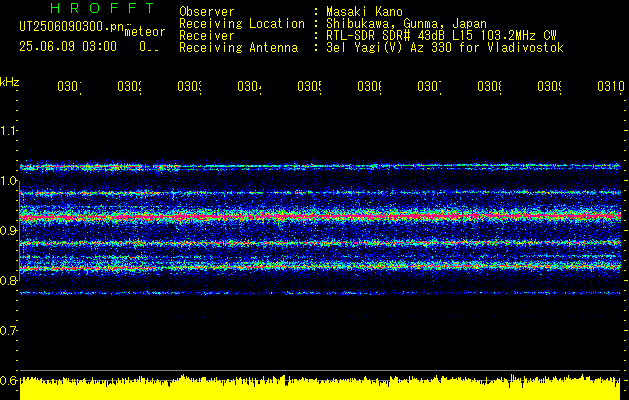Click the 0.8 kHz frequency axis label
This screenshot has height=400, width=629.
(x=8, y=280)
